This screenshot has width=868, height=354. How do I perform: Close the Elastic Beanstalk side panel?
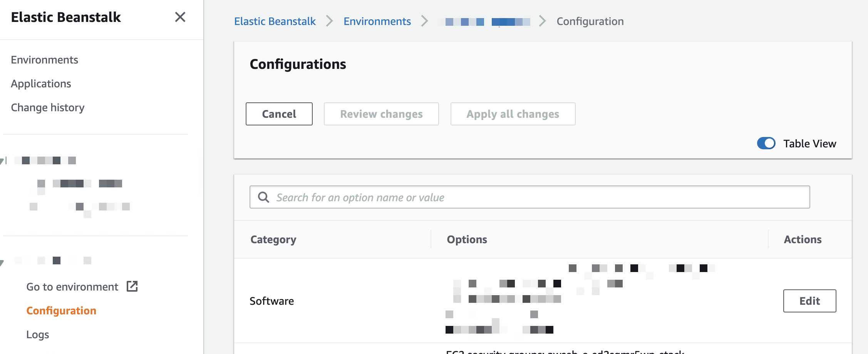[180, 17]
